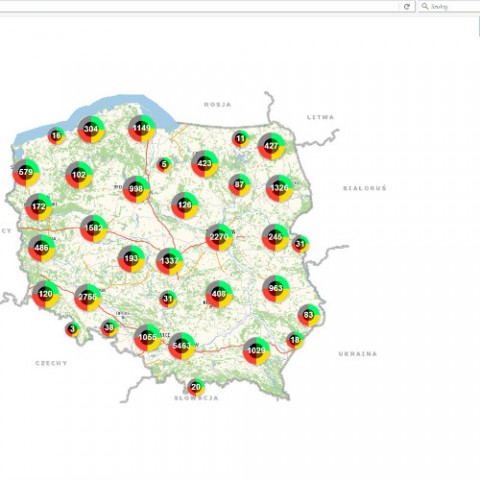Select the 2756 cluster marker
Viewport: 480px width, 480px height.
tap(88, 297)
